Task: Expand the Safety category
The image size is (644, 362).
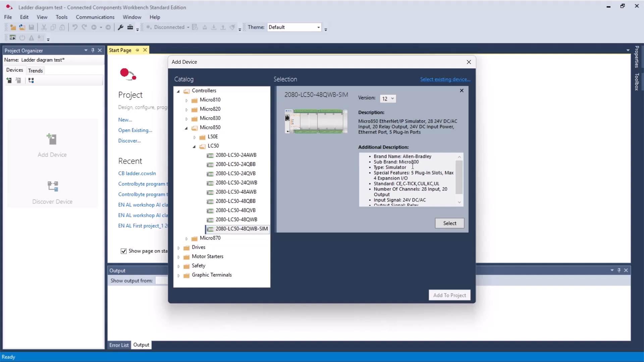Action: click(178, 266)
